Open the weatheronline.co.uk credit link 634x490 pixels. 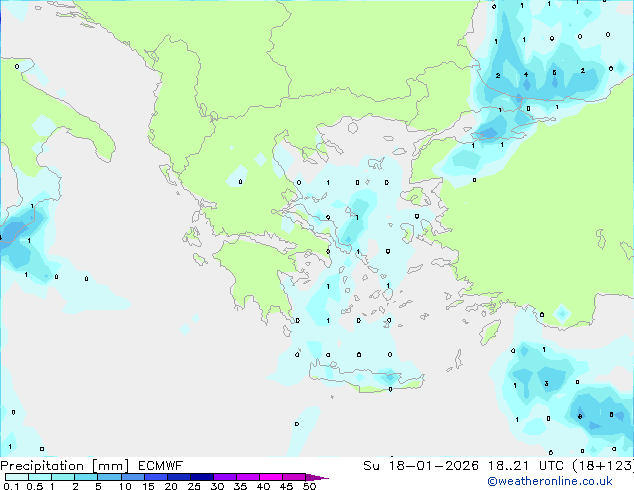(x=550, y=481)
